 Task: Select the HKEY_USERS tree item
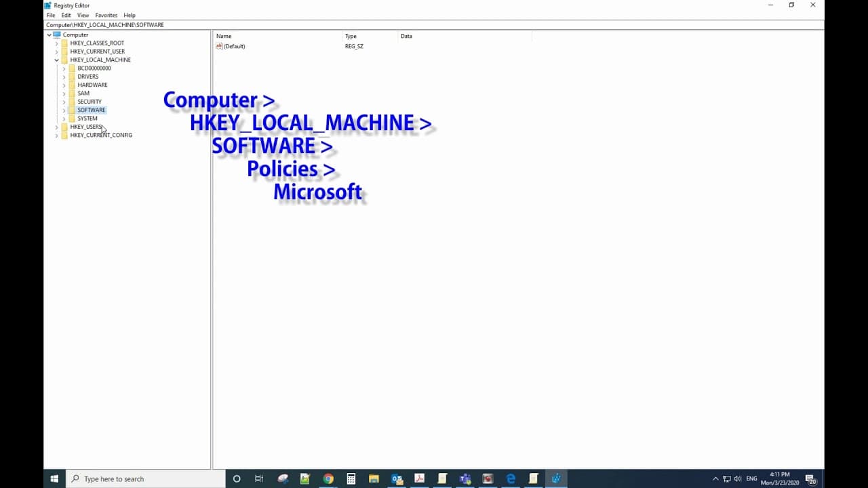[x=86, y=127]
